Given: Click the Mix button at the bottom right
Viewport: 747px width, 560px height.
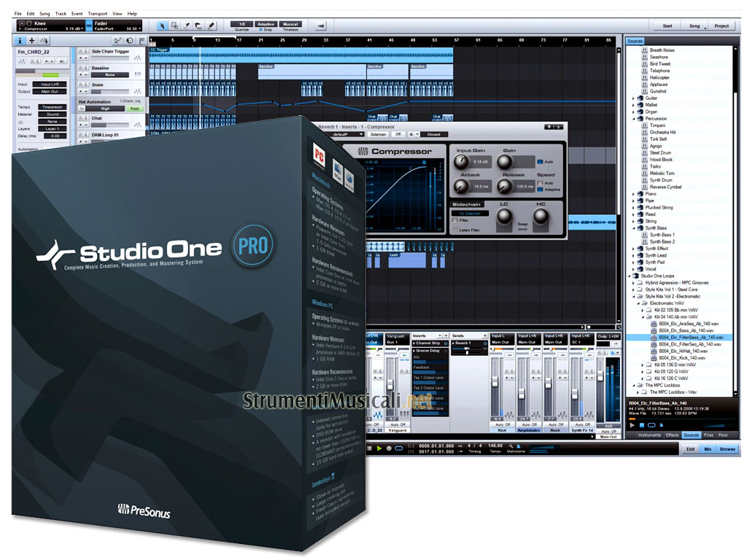Looking at the screenshot, I should pyautogui.click(x=708, y=449).
